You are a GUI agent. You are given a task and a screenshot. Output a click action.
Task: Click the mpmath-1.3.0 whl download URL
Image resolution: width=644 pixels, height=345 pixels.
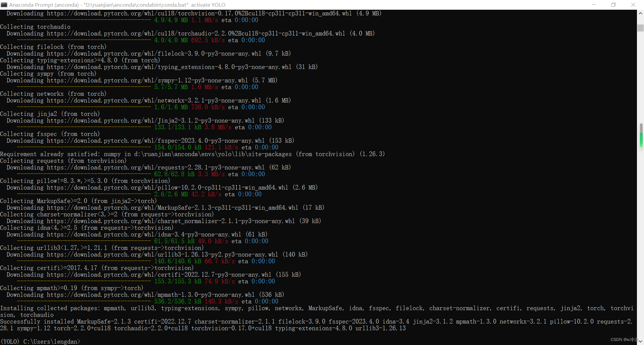151,295
